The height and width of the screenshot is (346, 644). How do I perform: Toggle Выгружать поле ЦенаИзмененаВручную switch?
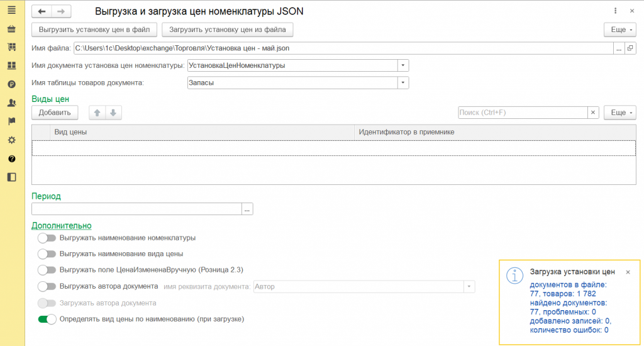pos(47,270)
